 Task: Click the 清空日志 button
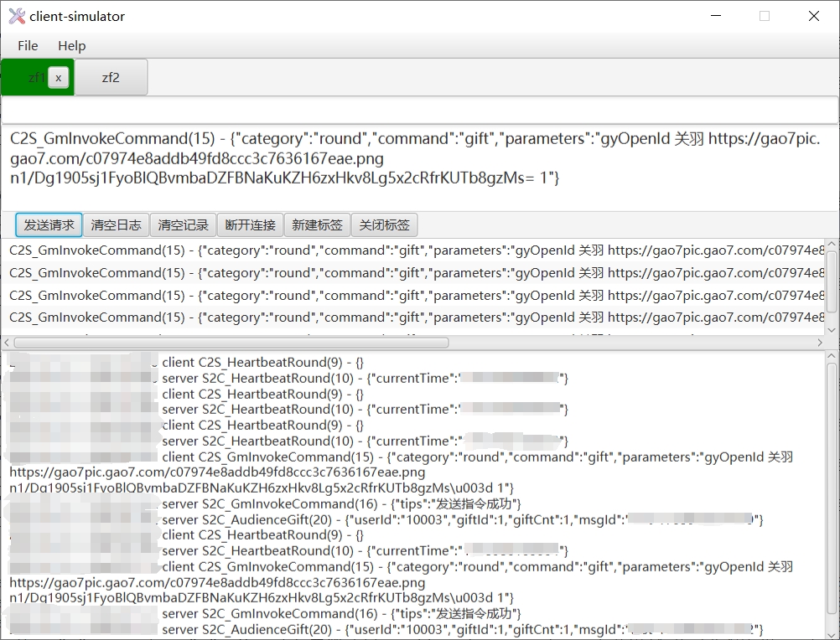tap(116, 225)
